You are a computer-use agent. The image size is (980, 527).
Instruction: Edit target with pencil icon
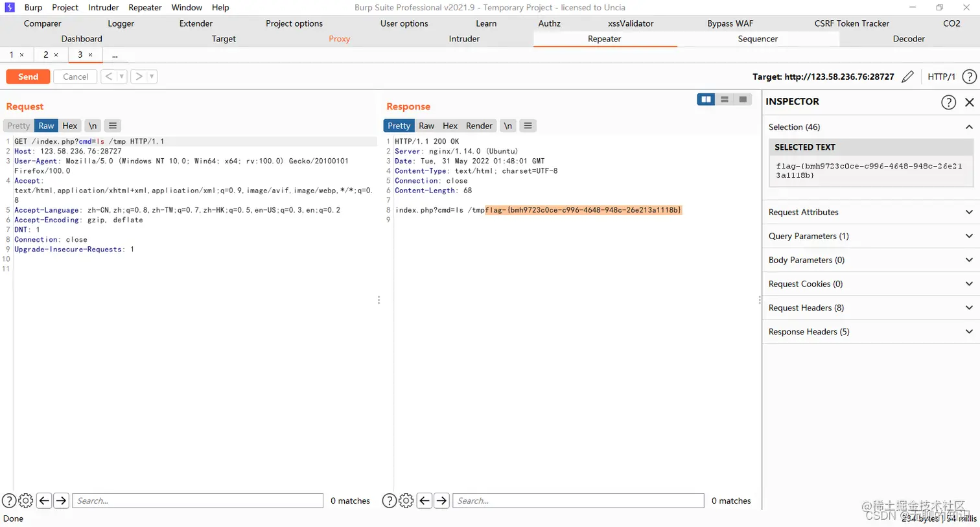point(907,76)
